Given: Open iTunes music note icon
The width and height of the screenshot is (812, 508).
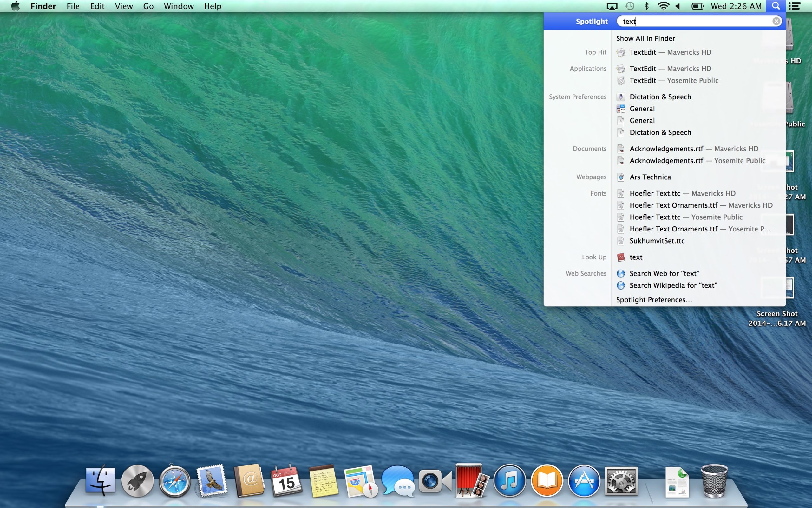Looking at the screenshot, I should 509,481.
